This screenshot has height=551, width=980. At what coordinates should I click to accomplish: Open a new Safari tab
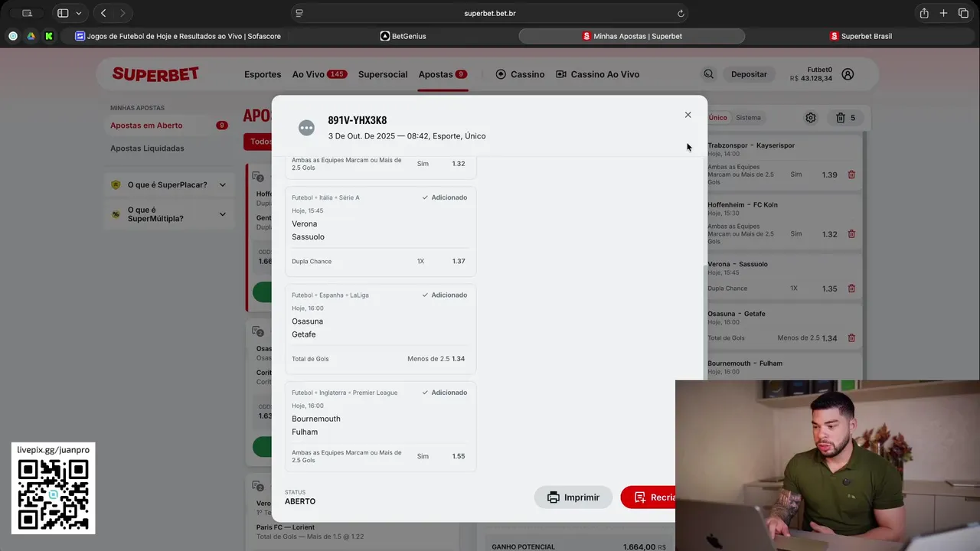943,13
